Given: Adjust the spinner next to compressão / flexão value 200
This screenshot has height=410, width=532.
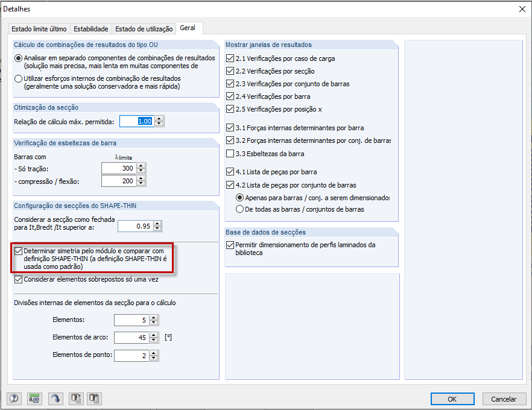Looking at the screenshot, I should point(141,181).
